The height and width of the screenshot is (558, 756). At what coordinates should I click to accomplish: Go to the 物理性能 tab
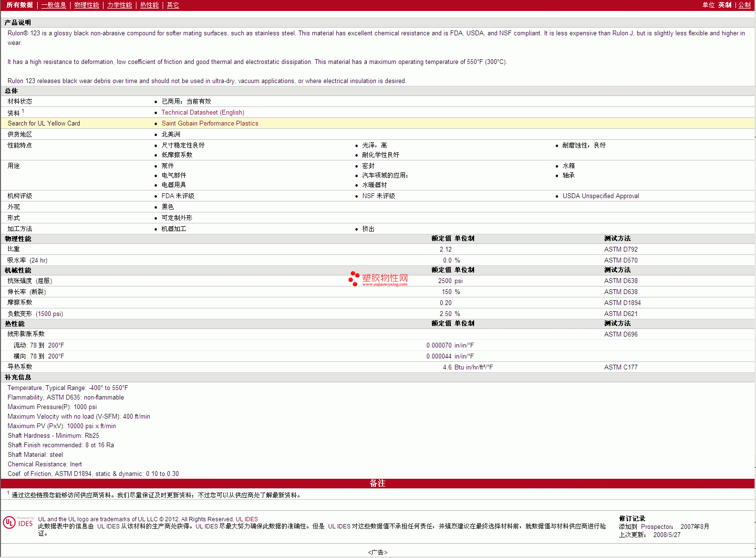click(x=86, y=5)
